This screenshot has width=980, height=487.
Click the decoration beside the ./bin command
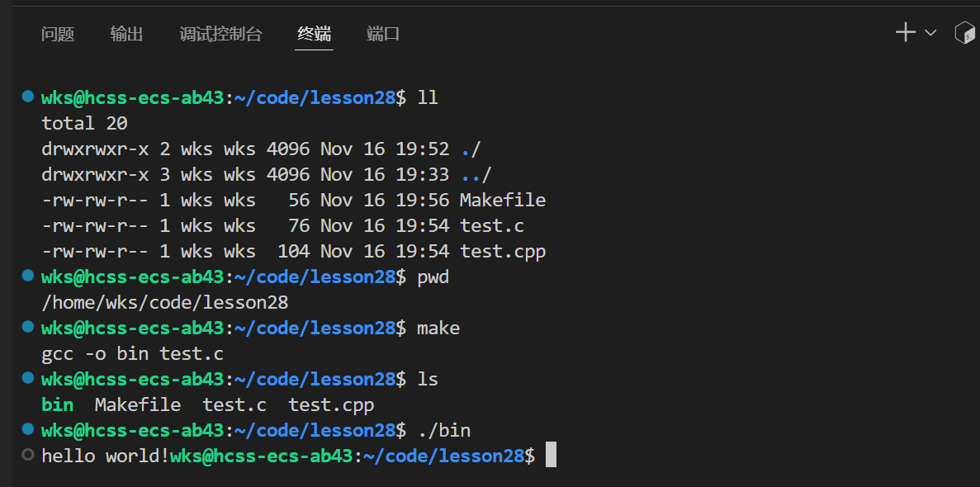click(x=27, y=429)
